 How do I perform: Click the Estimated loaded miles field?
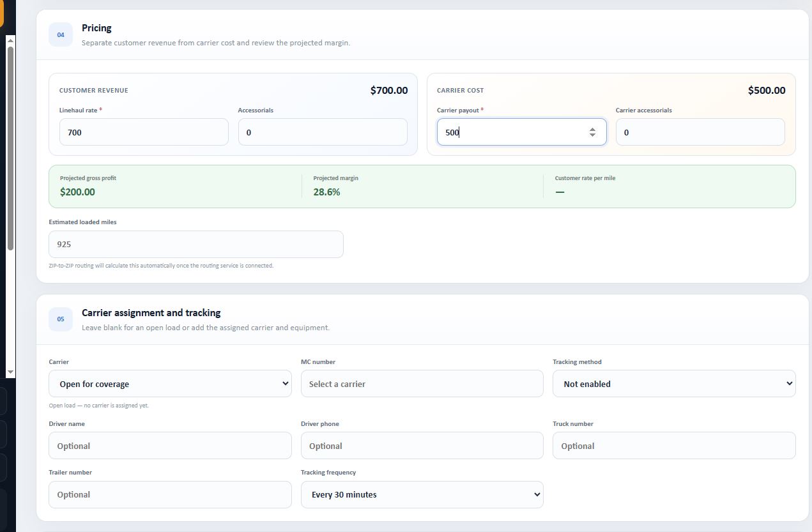tap(196, 244)
